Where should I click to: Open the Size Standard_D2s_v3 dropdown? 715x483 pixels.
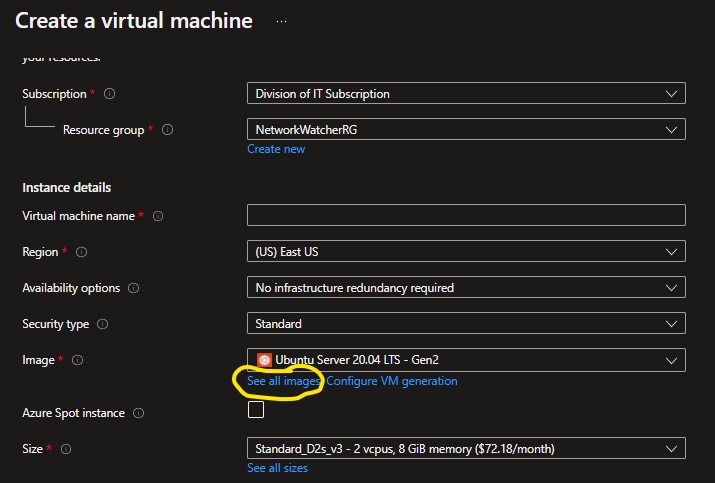pos(466,448)
